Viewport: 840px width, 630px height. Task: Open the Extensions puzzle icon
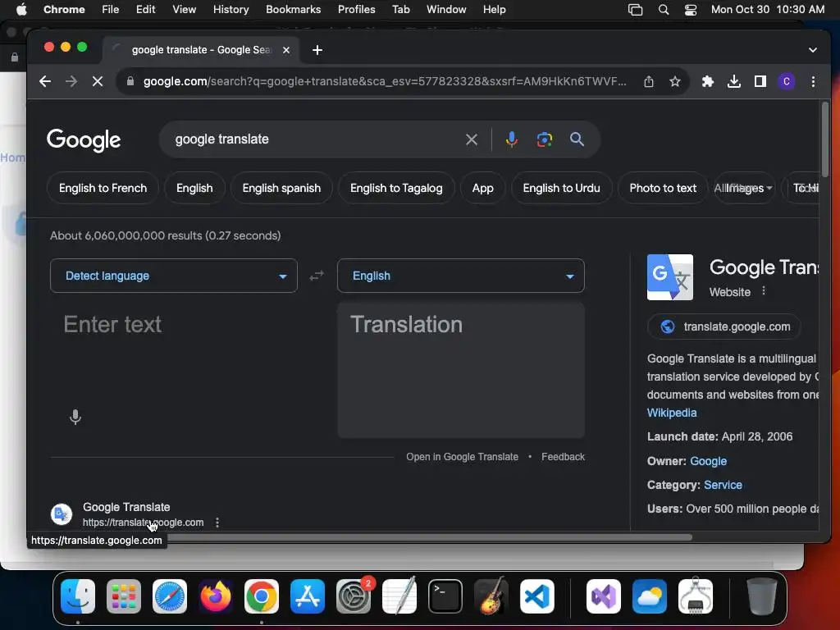(x=708, y=81)
